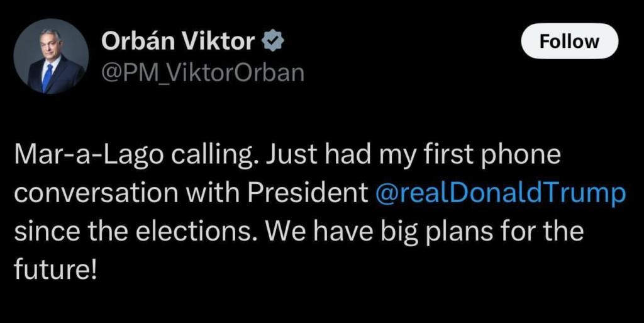This screenshot has width=644, height=323.
Task: Open Orbán Viktor's profile picture
Action: point(51,56)
